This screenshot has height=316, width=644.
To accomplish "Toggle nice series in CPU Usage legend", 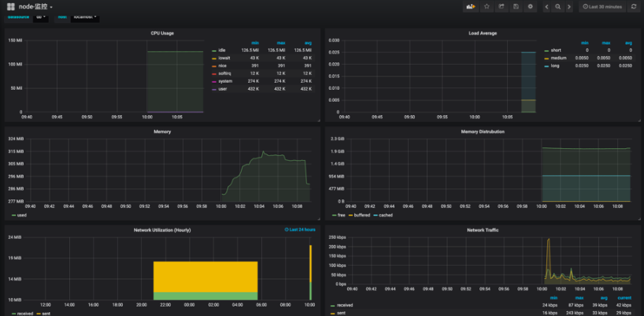I will click(223, 65).
